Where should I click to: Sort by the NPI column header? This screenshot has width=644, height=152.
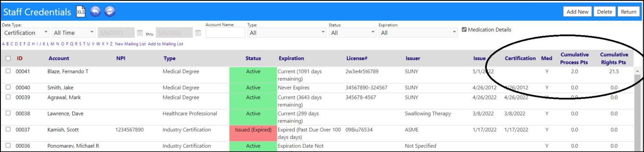coord(121,59)
